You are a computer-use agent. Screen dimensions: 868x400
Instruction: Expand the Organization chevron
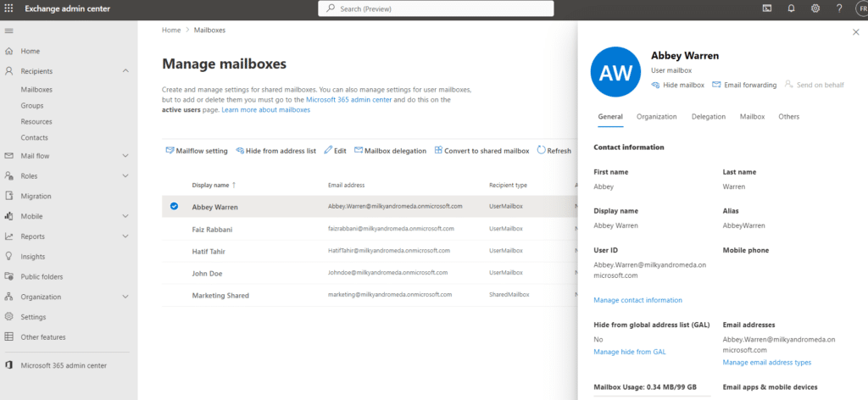click(x=125, y=297)
